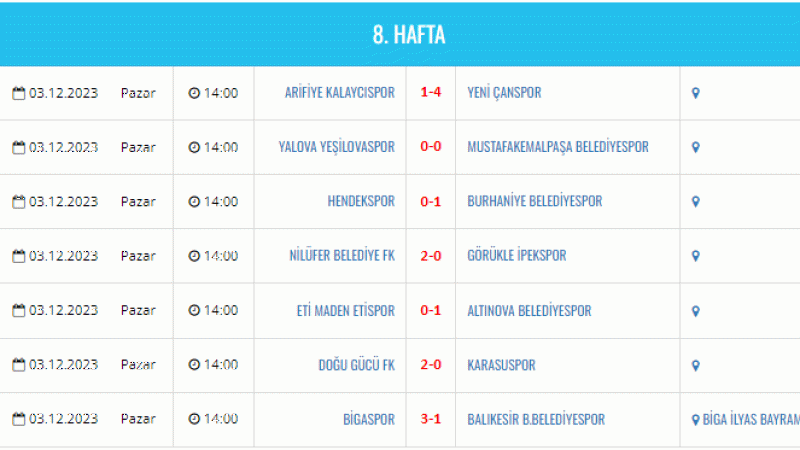Click location pin in Hendekspor row
800x450 pixels.
tap(695, 202)
